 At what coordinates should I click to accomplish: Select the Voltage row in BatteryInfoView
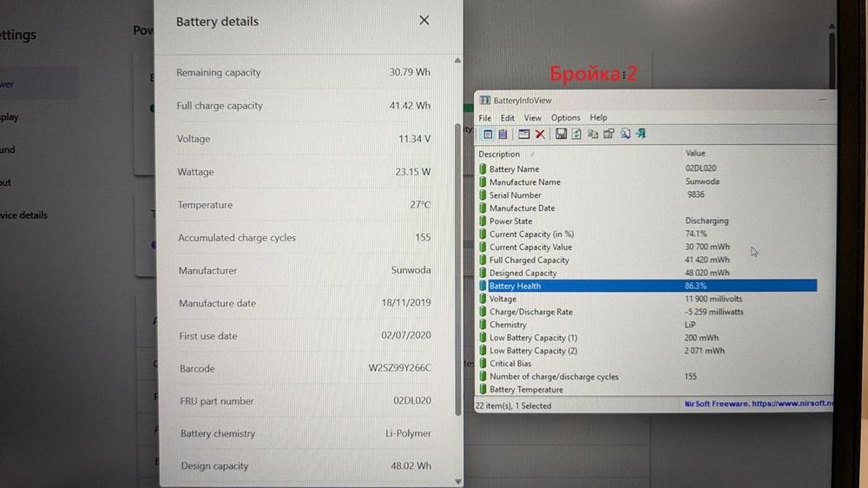pos(648,299)
